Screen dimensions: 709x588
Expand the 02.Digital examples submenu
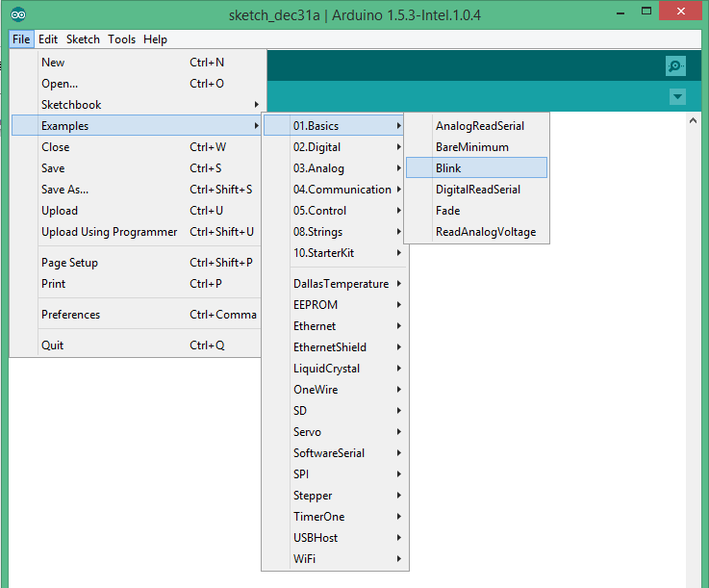coord(317,147)
